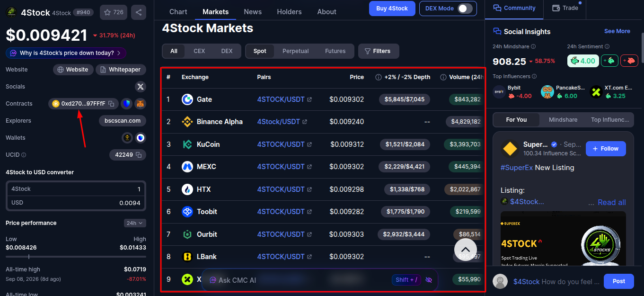Open the Website link button
Screen dimensions: 644x296
[73, 70]
